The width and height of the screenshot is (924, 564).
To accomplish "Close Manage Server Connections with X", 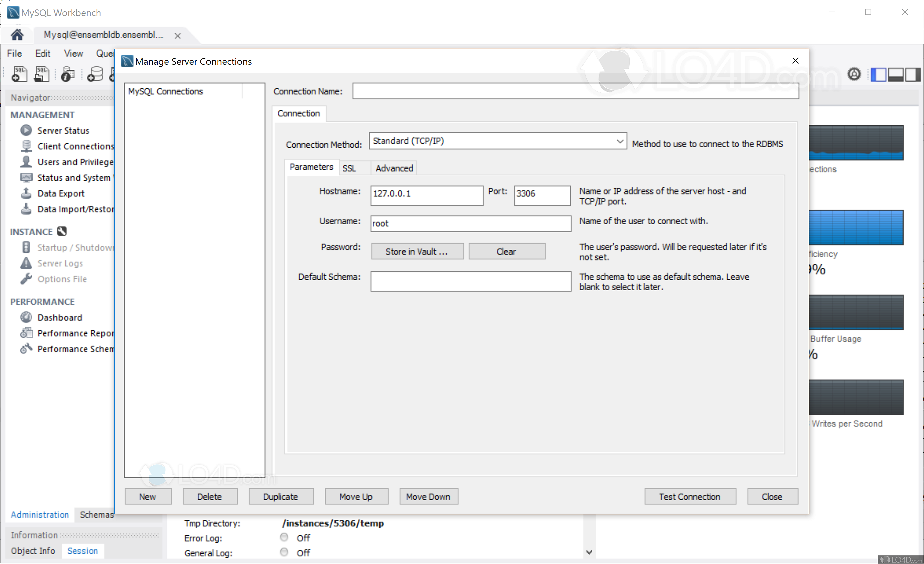I will tap(795, 61).
